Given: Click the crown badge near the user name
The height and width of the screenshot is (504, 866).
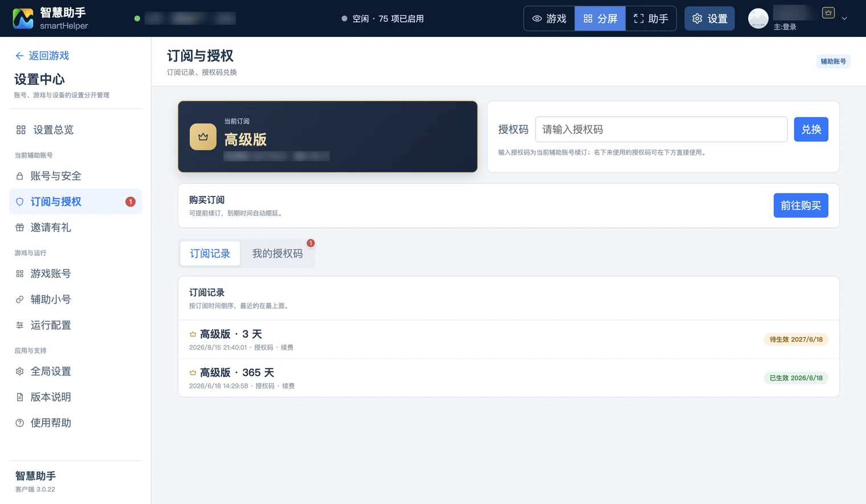Looking at the screenshot, I should pyautogui.click(x=828, y=13).
